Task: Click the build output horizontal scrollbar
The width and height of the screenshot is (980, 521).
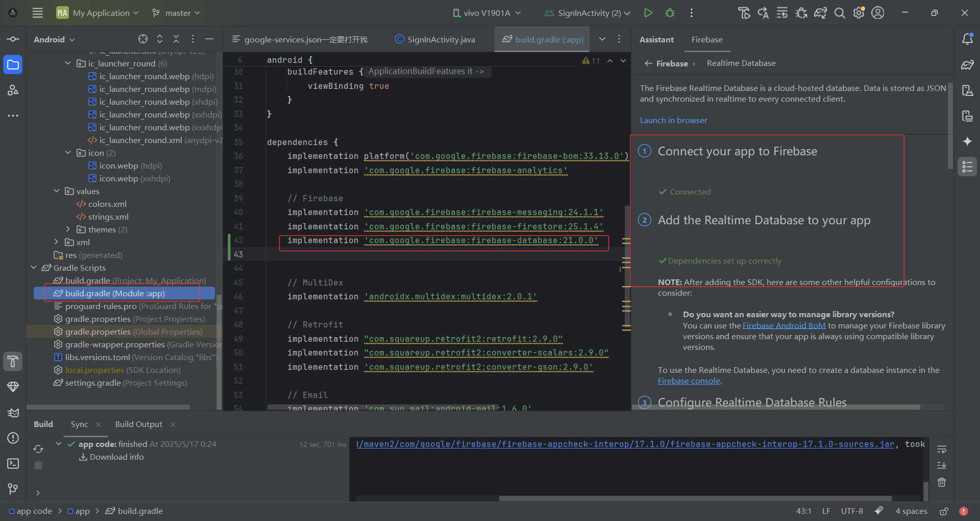Action: tap(695, 498)
